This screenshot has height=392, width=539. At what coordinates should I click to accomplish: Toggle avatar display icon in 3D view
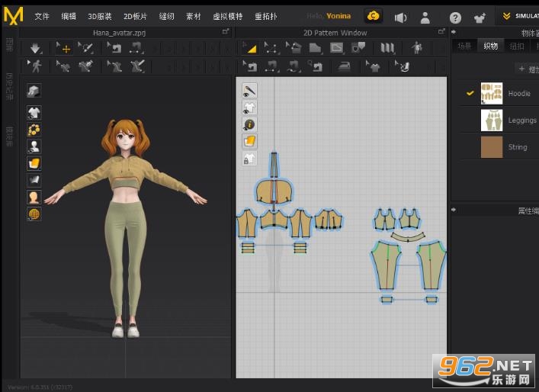(34, 146)
